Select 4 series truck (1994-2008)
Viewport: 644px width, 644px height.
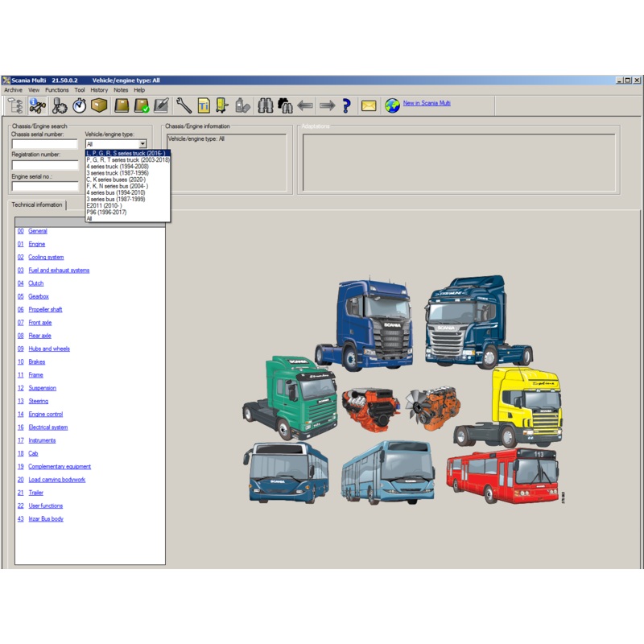pyautogui.click(x=128, y=167)
